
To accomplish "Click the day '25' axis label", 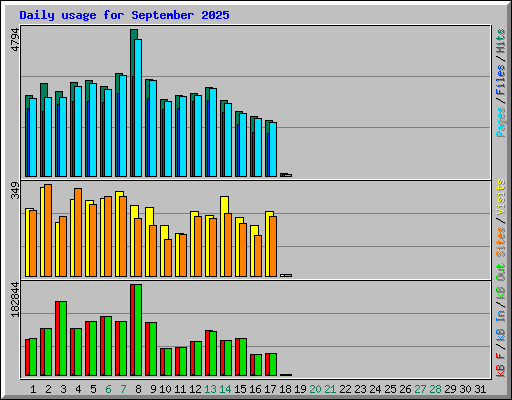I will pos(390,389).
